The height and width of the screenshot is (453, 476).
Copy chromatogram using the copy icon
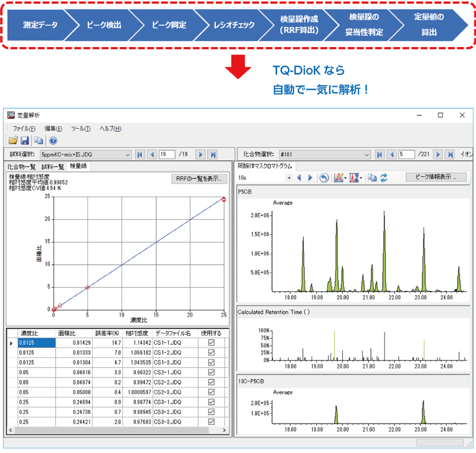[x=372, y=178]
